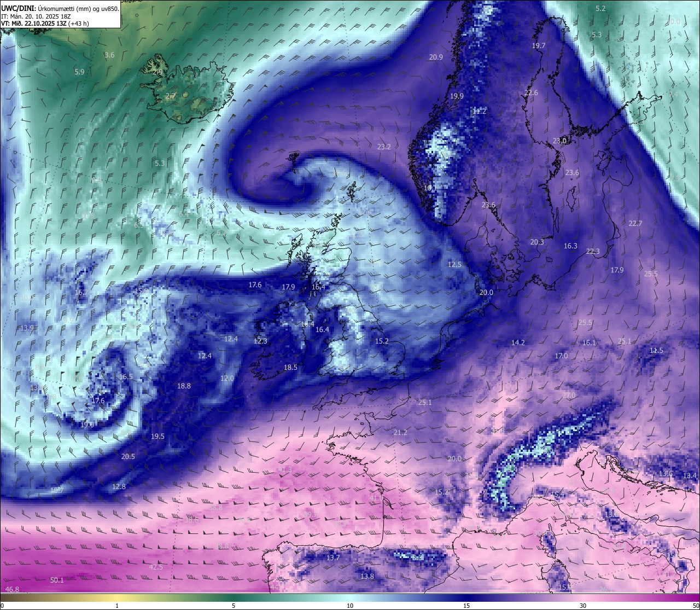Click the 13.4 value at the right edge

click(690, 475)
